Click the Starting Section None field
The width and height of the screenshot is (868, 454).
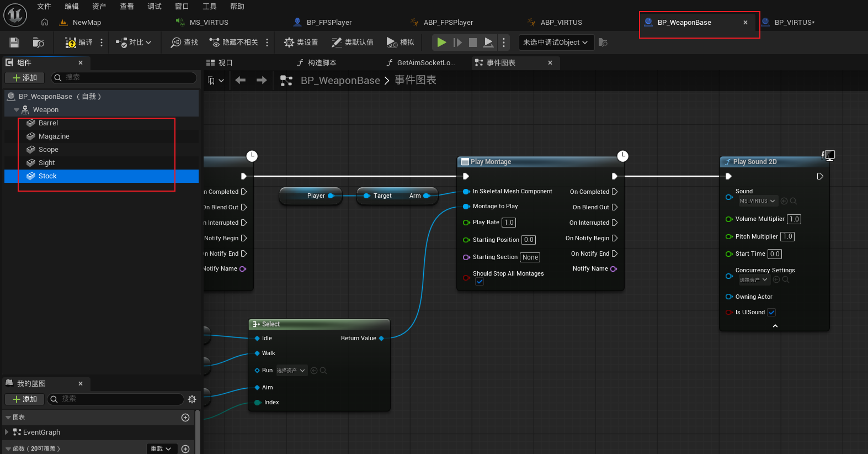[x=530, y=257]
